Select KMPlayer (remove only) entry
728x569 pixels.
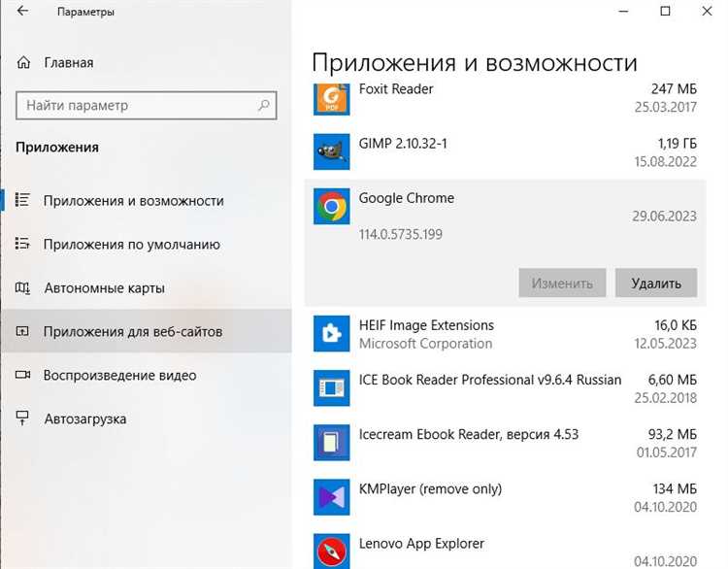(x=430, y=488)
